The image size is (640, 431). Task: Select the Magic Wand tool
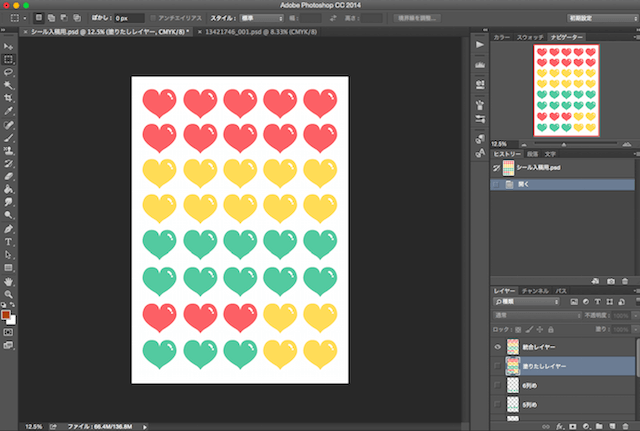8,85
